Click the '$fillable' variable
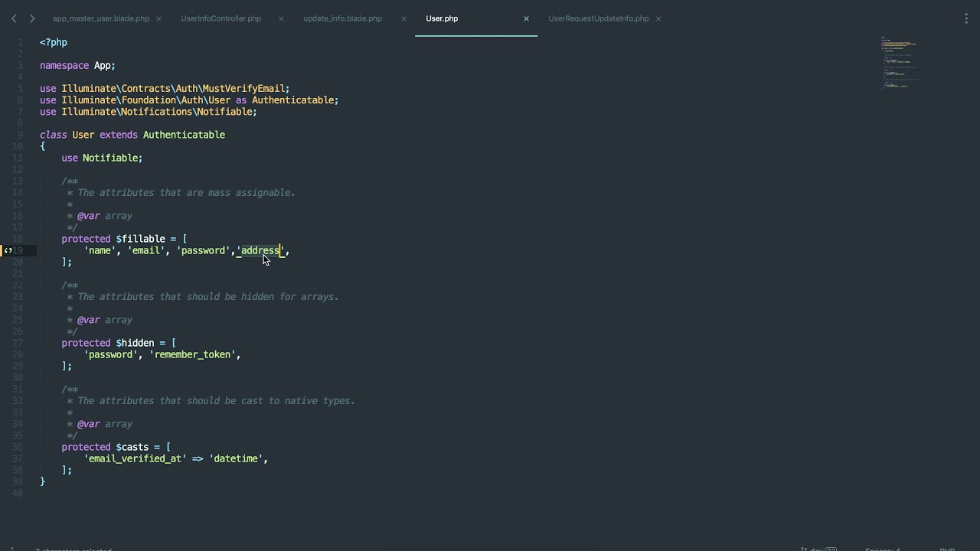The image size is (980, 551). coord(140,239)
